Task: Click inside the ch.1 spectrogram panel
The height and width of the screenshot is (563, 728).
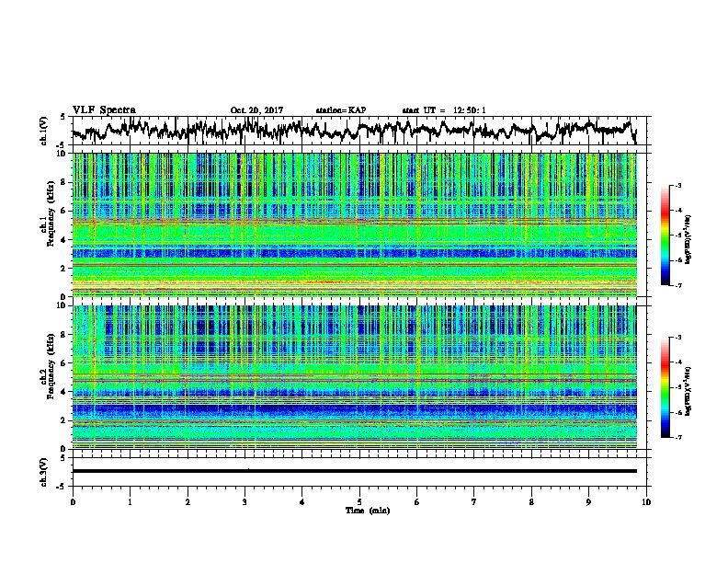Action: coord(354,224)
